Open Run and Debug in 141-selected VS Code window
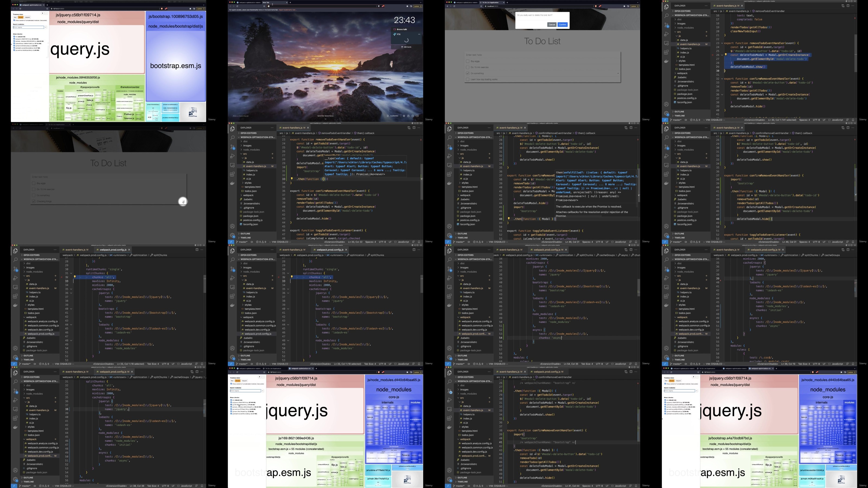This screenshot has height=488, width=868. coord(666,34)
